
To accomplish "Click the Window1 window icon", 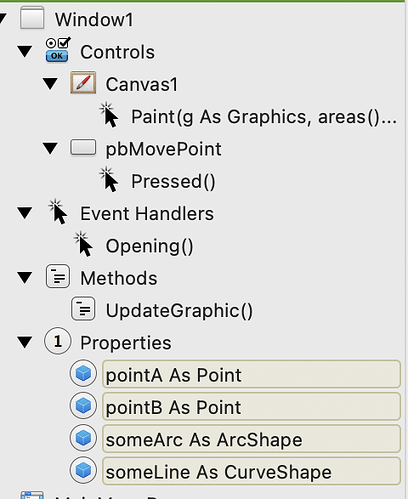I will 32,18.
